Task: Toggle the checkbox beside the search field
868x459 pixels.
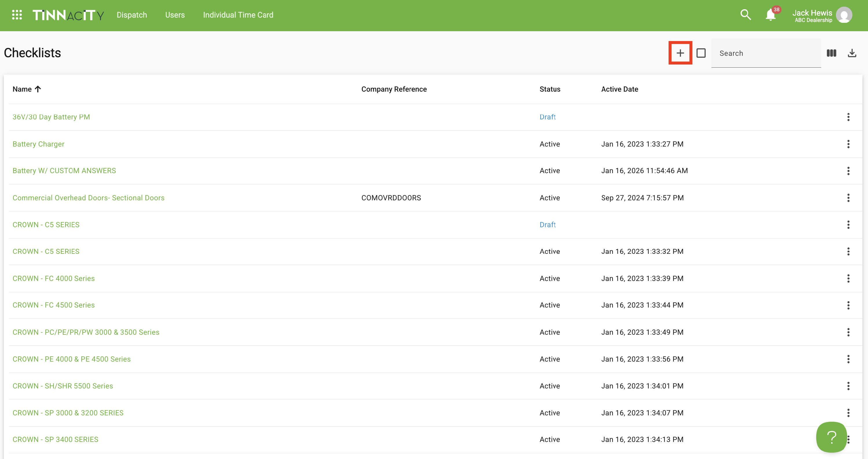Action: (701, 53)
